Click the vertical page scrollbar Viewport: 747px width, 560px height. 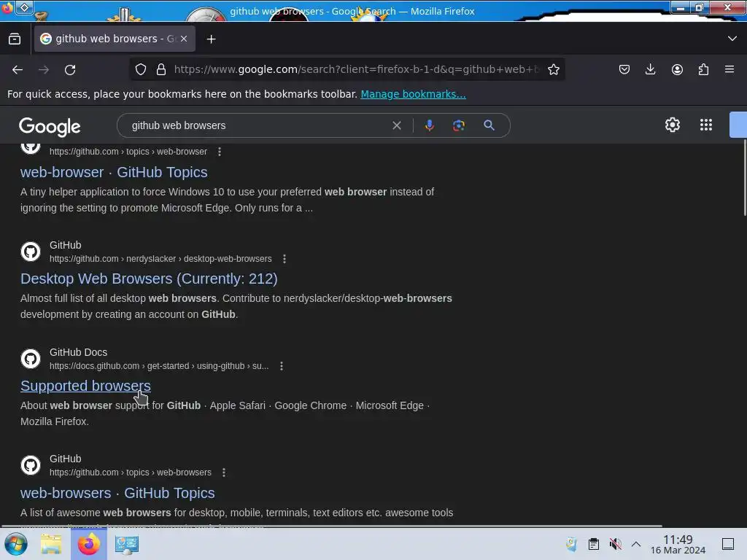point(745,178)
